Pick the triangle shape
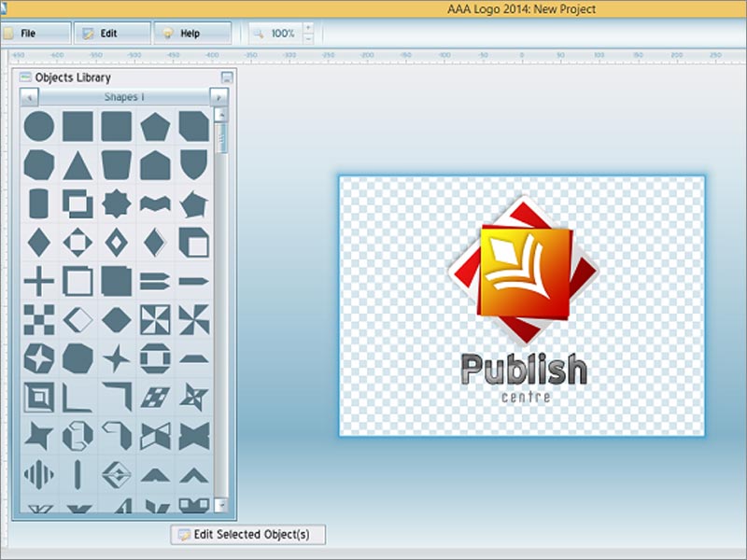747x560 pixels. point(78,165)
